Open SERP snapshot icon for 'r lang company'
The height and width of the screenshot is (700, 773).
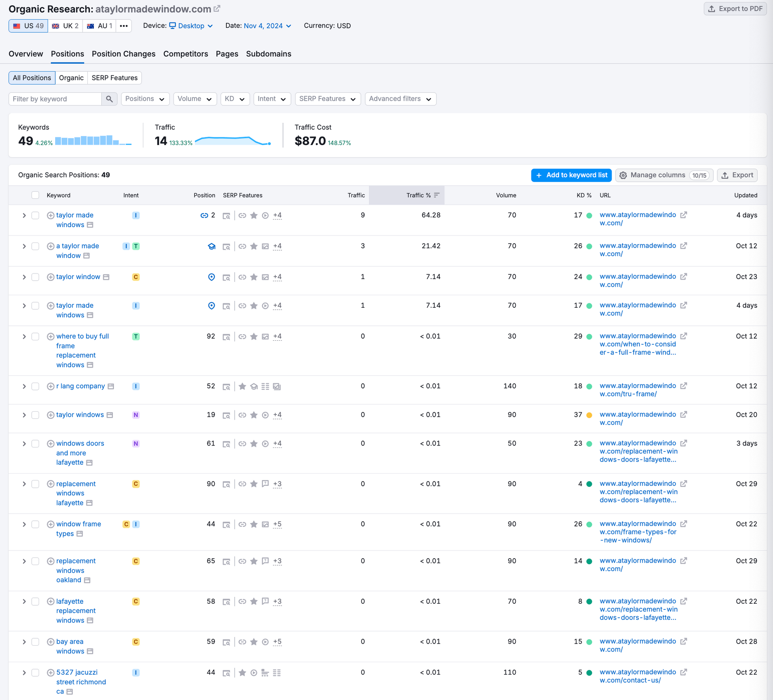[x=227, y=387]
